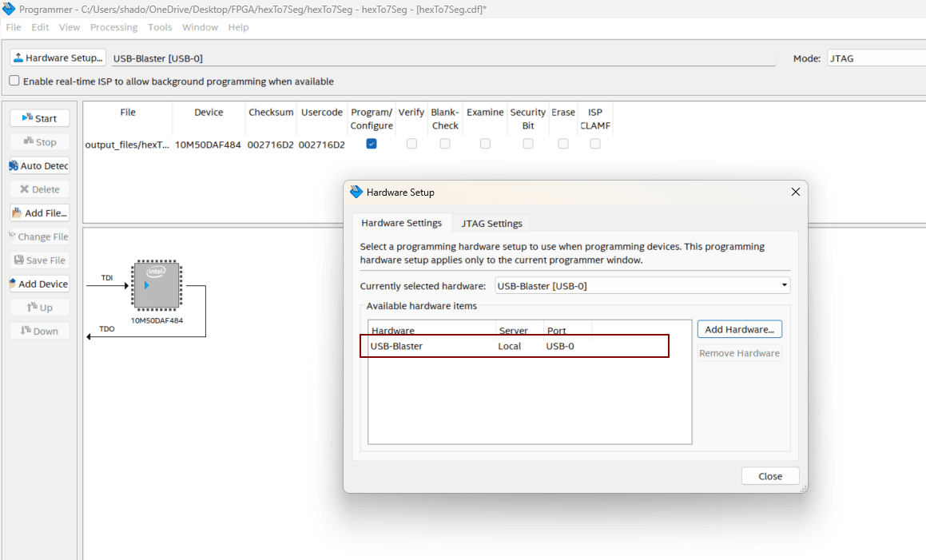Open the Mode JTAG dropdown
This screenshot has height=560, width=926.
click(x=876, y=58)
